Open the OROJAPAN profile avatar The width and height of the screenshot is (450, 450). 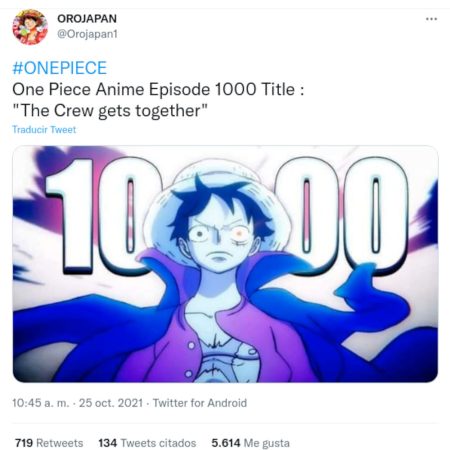(30, 27)
